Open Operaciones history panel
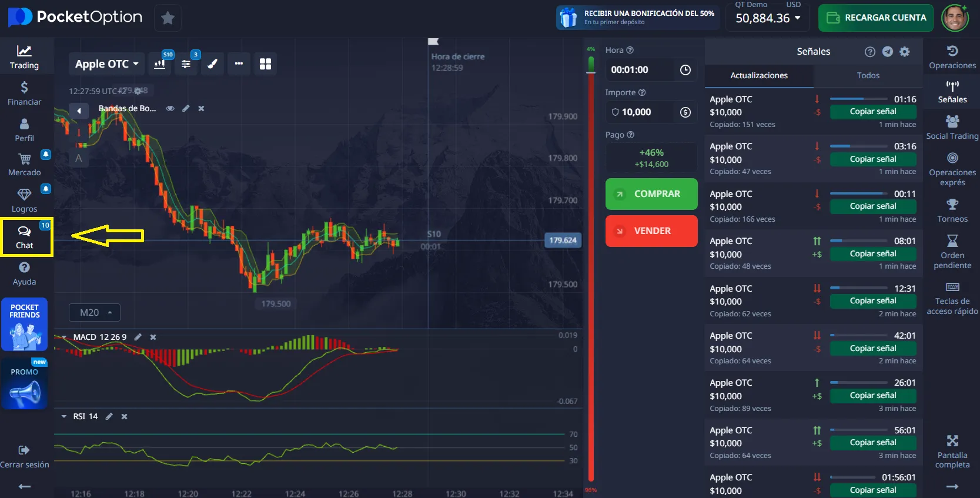This screenshot has height=498, width=980. pos(952,57)
